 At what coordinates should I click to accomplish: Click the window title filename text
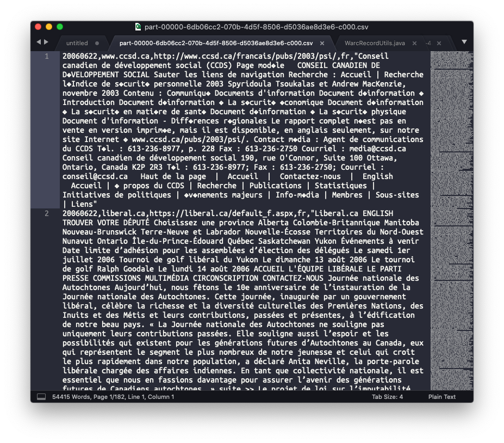[256, 27]
